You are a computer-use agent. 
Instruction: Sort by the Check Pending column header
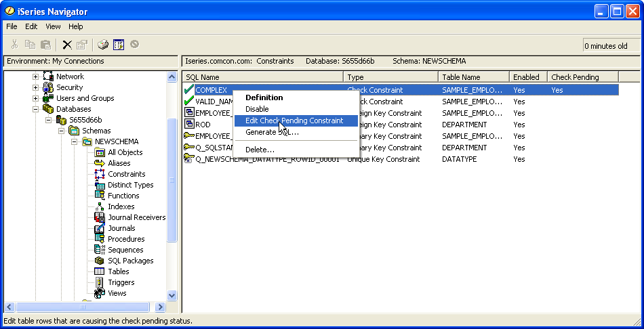click(583, 77)
